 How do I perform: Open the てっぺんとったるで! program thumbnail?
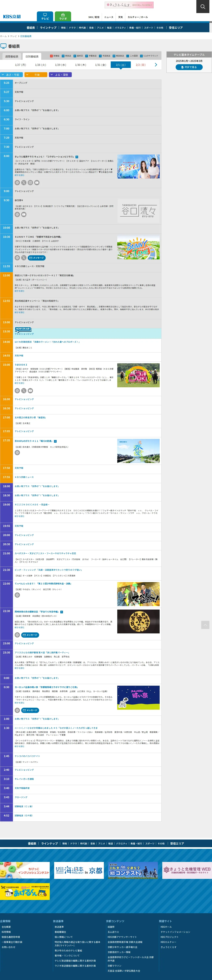138,594
